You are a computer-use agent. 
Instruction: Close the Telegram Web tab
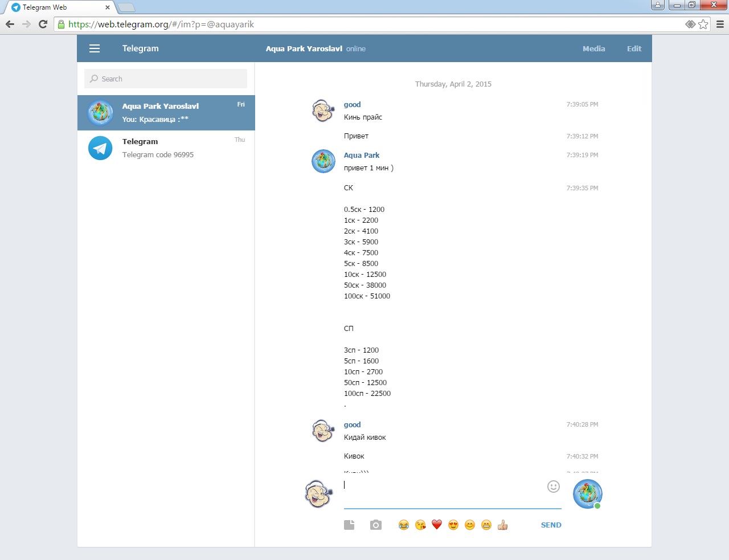(x=108, y=7)
